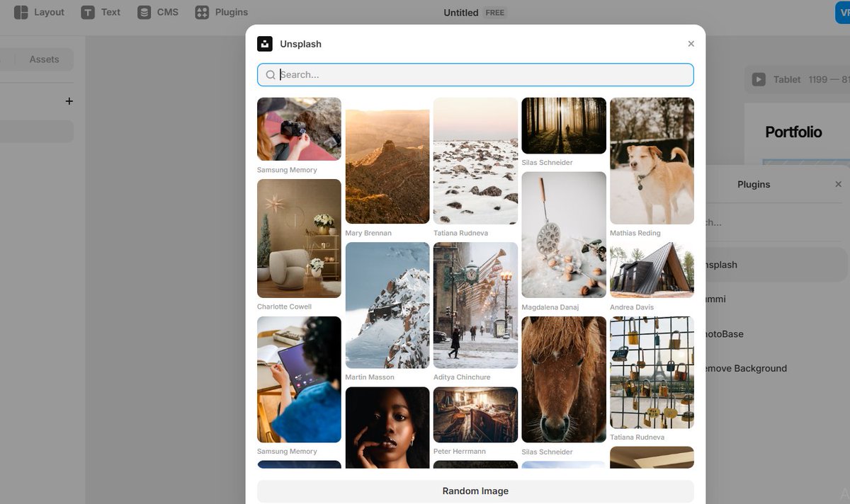Click the Tablet preview play icon
This screenshot has width=850, height=504.
coord(759,79)
